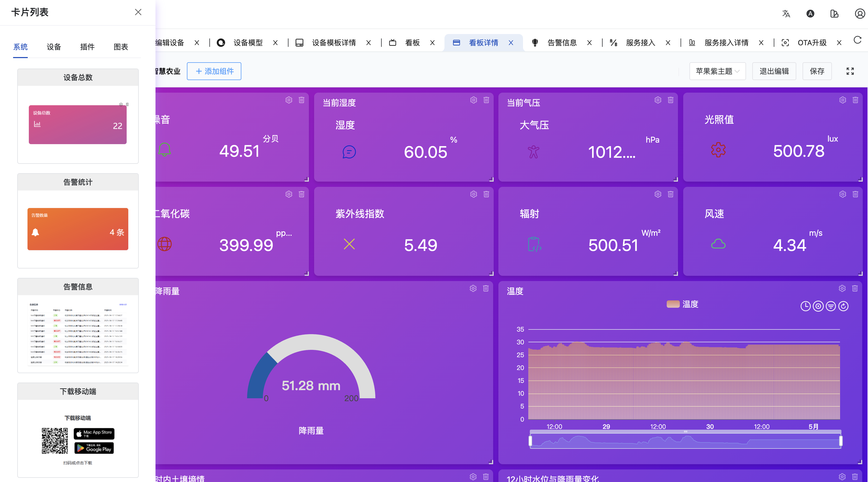Open settings gear on 风速 card
The width and height of the screenshot is (868, 482).
842,194
